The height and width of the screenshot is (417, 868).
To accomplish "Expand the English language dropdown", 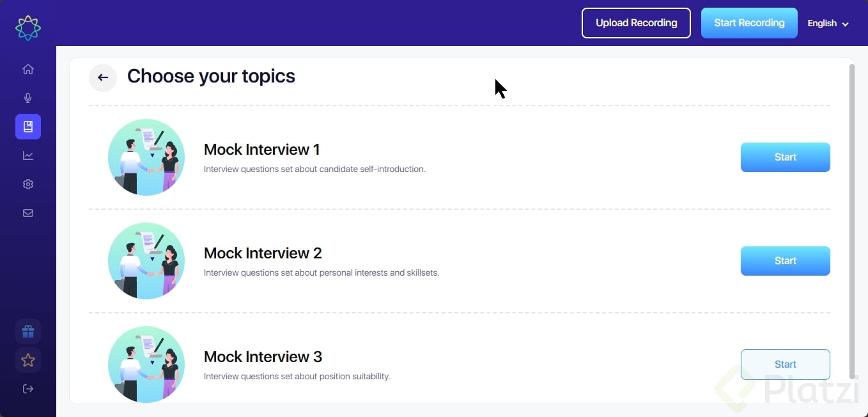I will (x=828, y=24).
